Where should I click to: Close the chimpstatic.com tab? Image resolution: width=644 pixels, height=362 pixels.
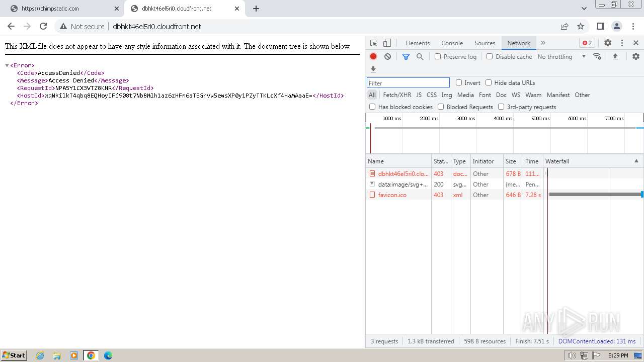click(116, 9)
